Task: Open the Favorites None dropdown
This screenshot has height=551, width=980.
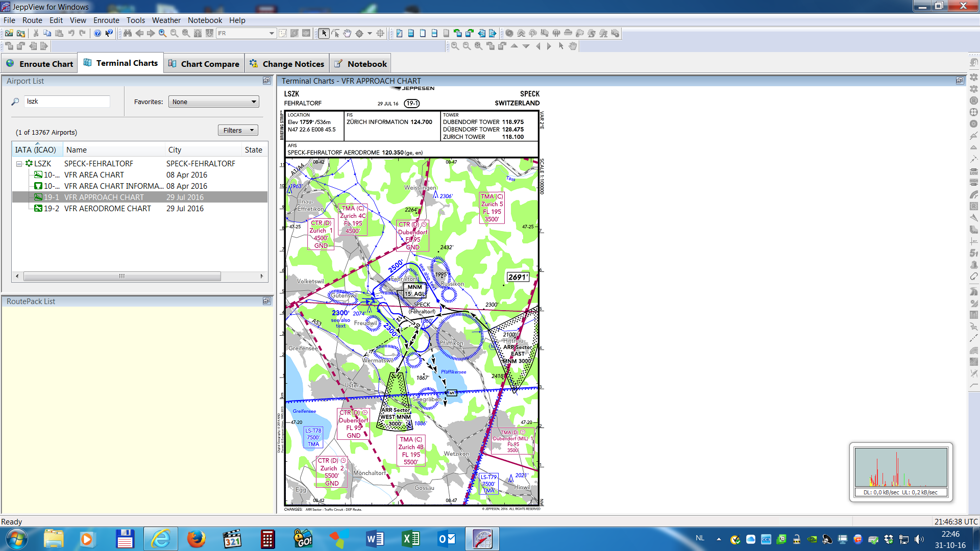Action: 214,102
